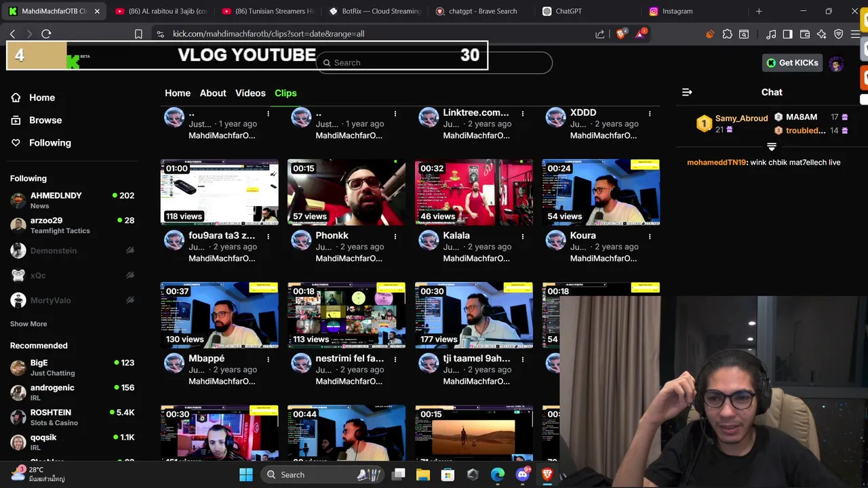Open ROSHTEIN recommended channel
The height and width of the screenshot is (488, 868).
click(x=73, y=417)
